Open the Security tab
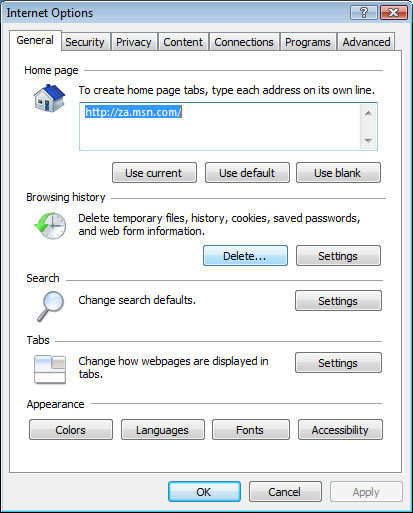Viewport: 413px width, 513px height. point(85,42)
